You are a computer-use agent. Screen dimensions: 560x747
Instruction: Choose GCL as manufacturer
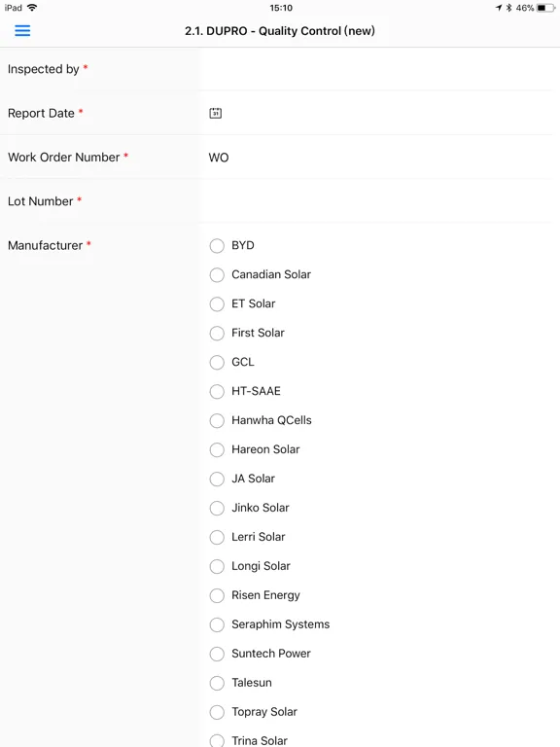coord(217,362)
